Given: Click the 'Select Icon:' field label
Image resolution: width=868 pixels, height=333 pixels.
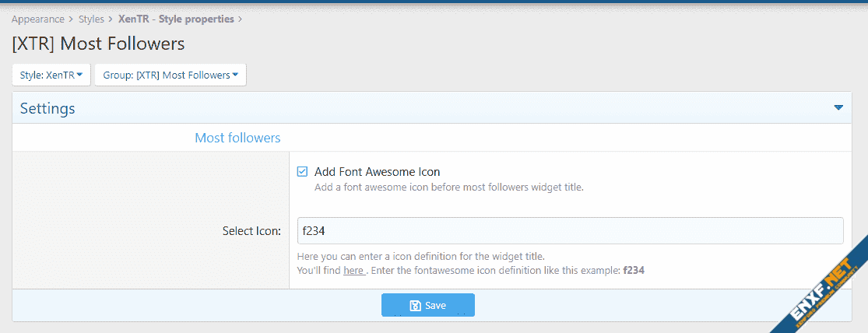Looking at the screenshot, I should coord(251,231).
